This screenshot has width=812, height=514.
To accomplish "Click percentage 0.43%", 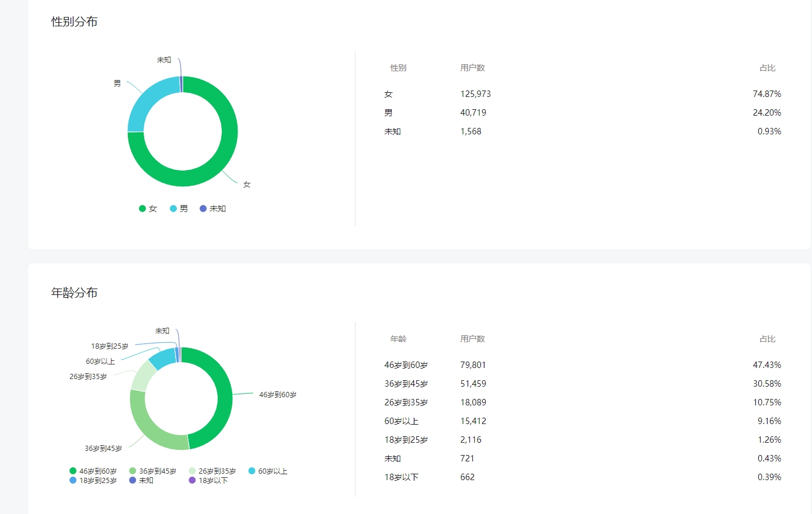I will point(769,459).
